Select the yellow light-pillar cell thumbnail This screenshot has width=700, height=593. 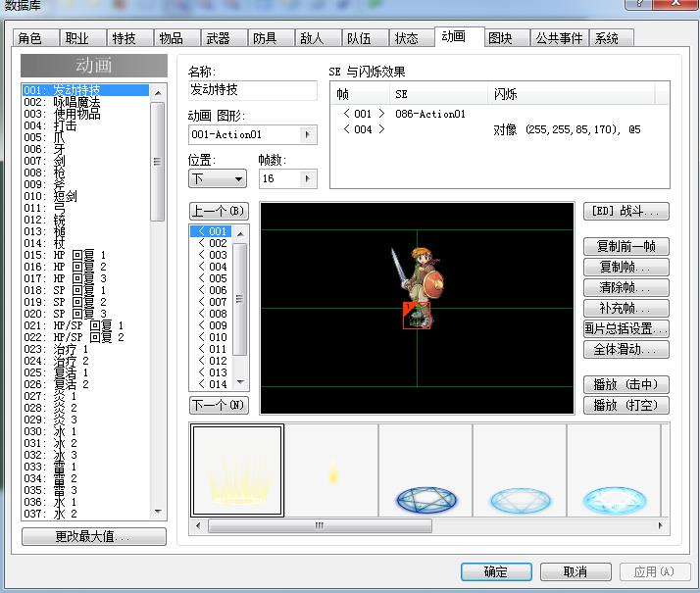[237, 470]
